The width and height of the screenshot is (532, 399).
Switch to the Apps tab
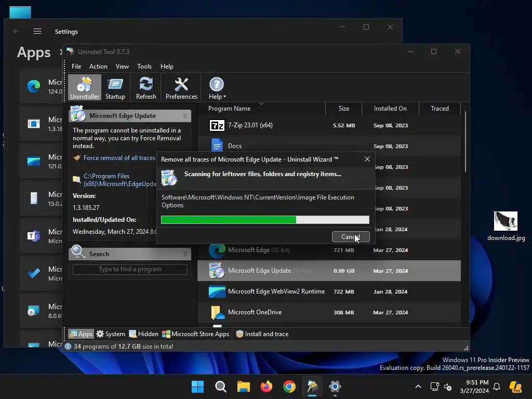point(81,334)
